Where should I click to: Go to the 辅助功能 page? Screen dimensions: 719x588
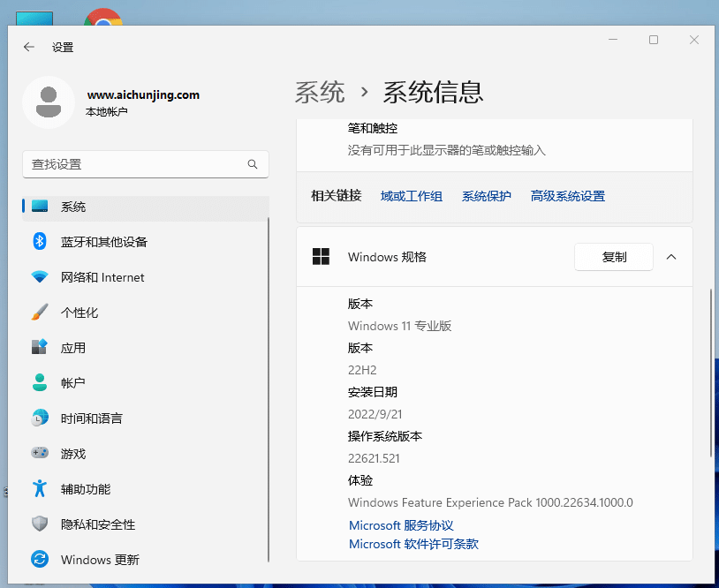[146, 488]
